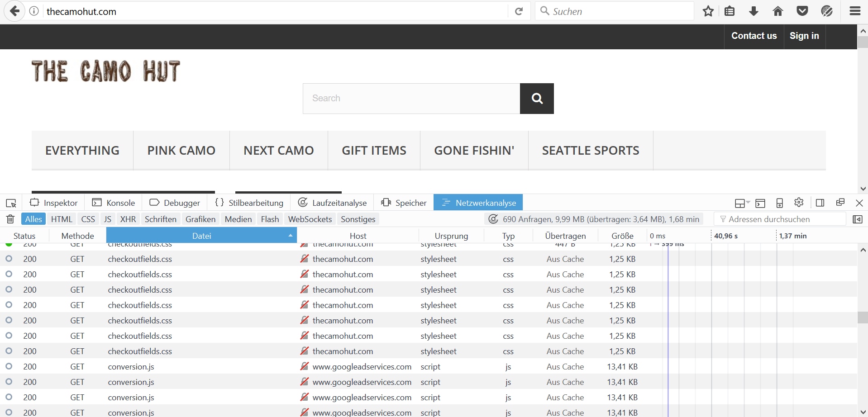Bookmark this page with the star icon
The height and width of the screenshot is (417, 868).
click(x=708, y=11)
